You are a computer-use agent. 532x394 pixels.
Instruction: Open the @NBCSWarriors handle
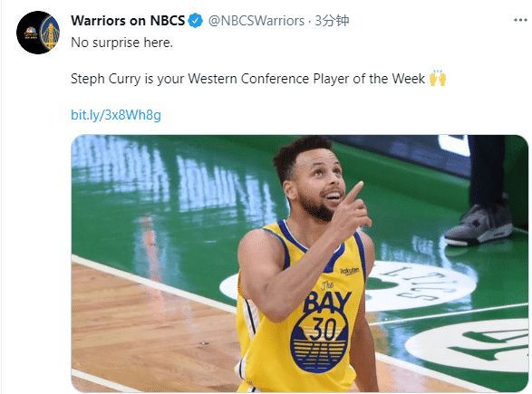click(256, 21)
